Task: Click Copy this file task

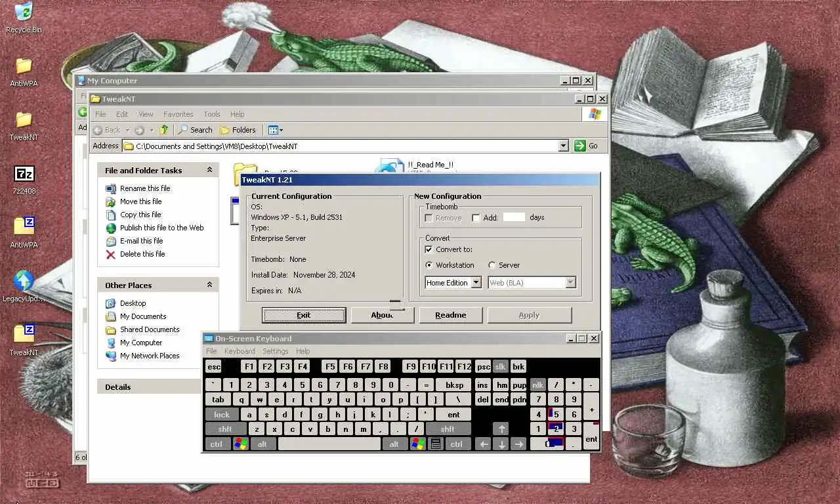Action: (140, 215)
